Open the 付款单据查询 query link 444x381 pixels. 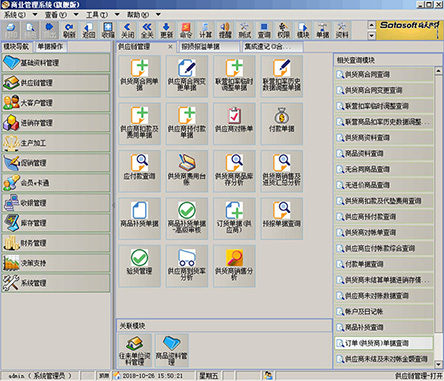pyautogui.click(x=384, y=264)
